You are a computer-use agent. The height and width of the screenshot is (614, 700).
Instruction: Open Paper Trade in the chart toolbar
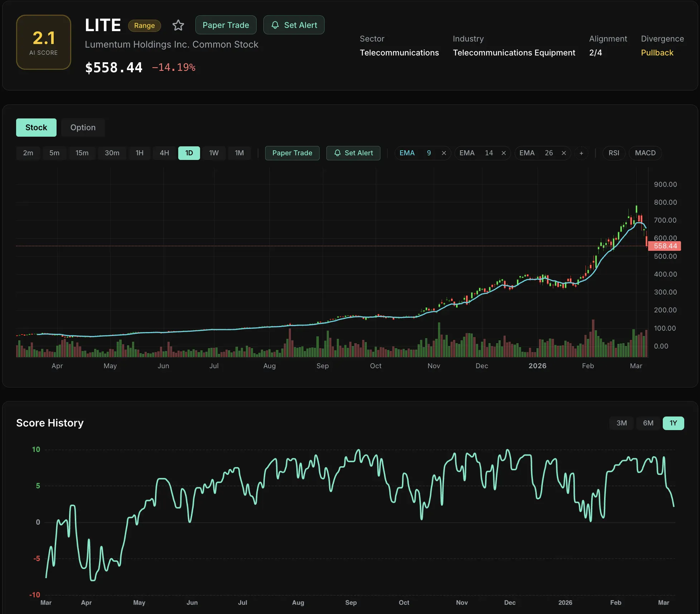[292, 153]
